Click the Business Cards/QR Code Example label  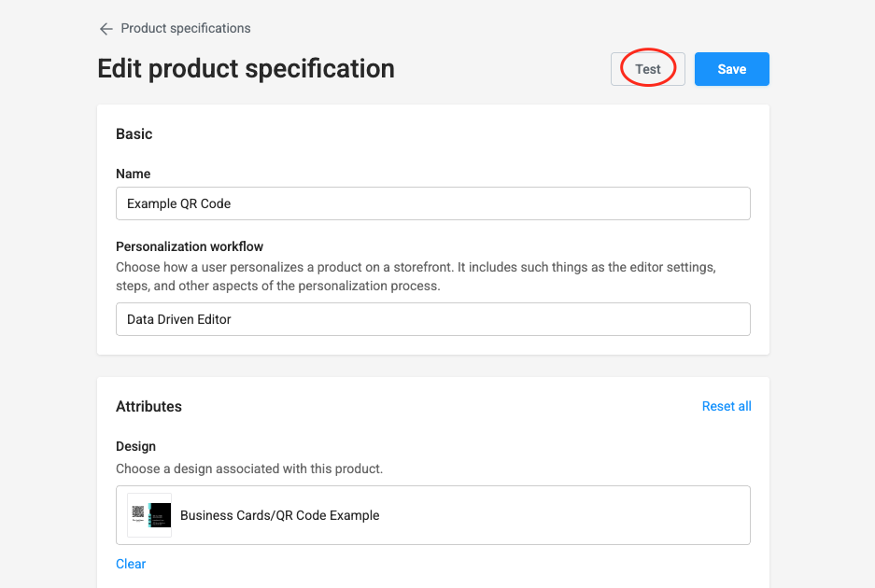279,515
